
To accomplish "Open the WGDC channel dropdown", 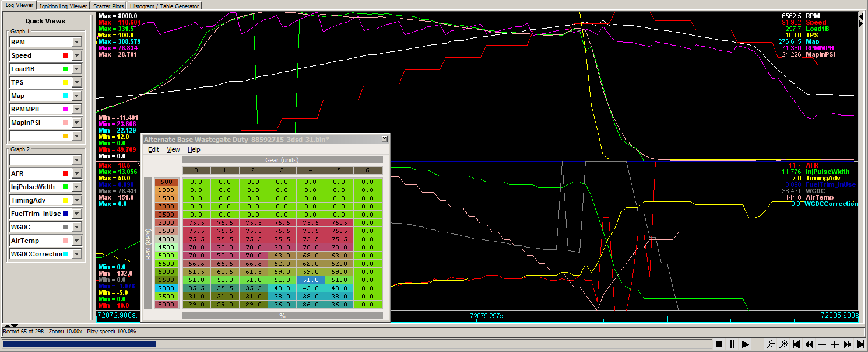I will (x=76, y=227).
